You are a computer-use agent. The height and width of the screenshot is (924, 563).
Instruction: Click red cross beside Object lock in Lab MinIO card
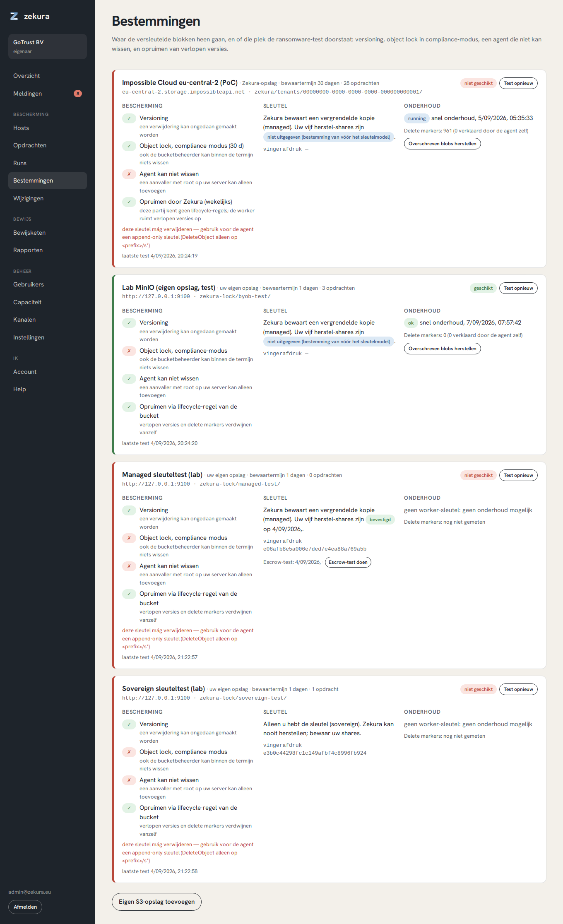(x=129, y=351)
